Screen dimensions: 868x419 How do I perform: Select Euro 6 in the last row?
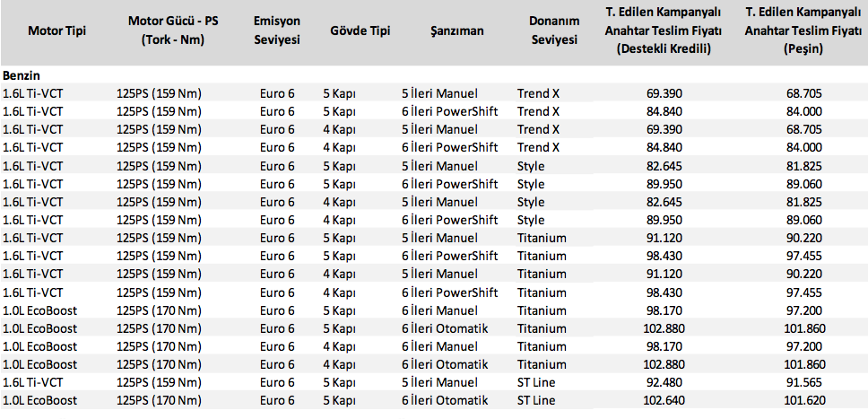pyautogui.click(x=277, y=401)
